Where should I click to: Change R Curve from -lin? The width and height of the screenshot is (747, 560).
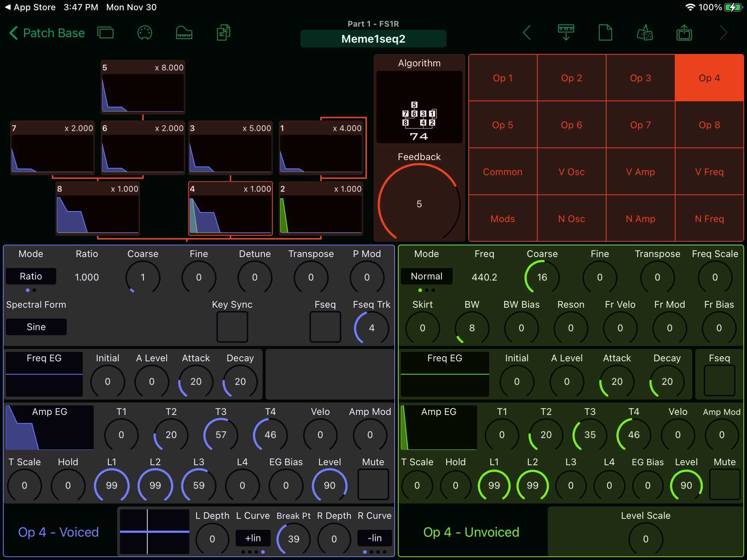375,538
